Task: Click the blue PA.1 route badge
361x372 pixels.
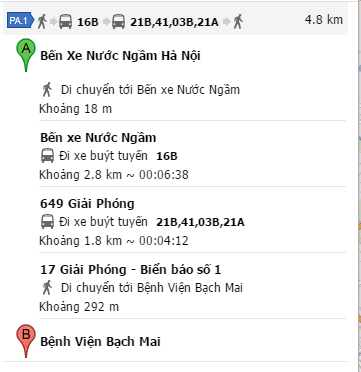Action: pyautogui.click(x=20, y=21)
